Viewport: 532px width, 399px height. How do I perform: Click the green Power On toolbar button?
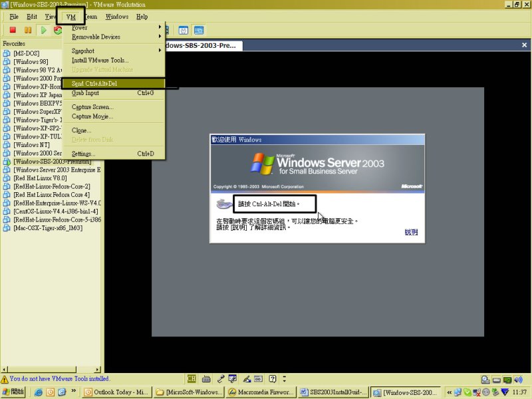43,30
